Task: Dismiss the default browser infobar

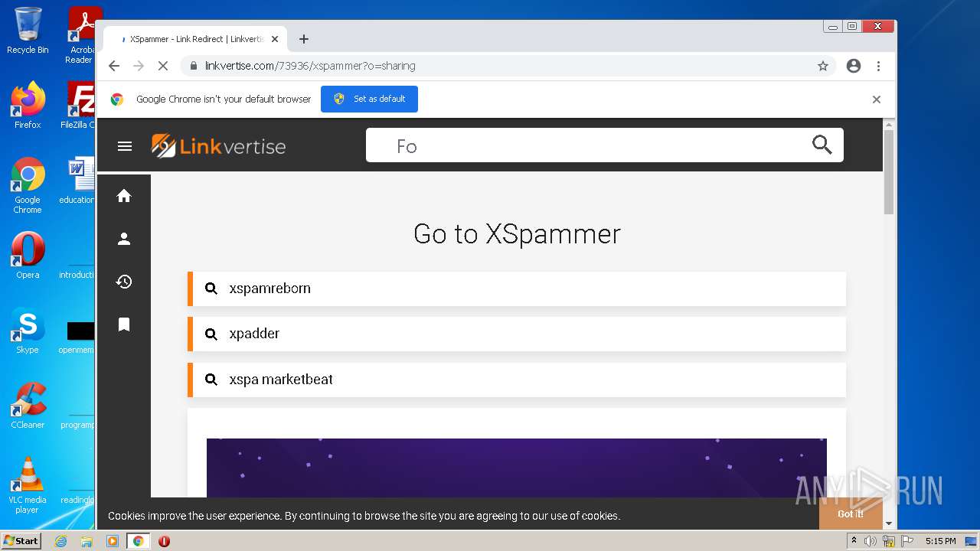Action: (x=877, y=99)
